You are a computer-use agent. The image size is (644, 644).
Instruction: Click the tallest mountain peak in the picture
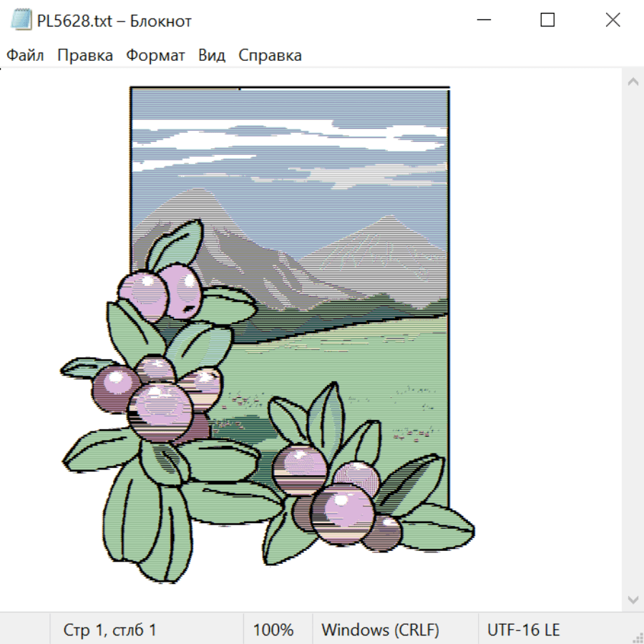click(x=192, y=193)
